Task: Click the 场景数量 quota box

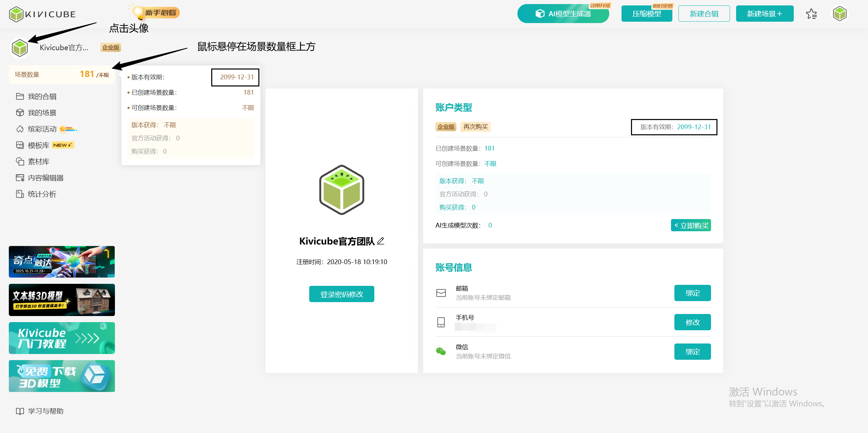Action: pos(62,75)
